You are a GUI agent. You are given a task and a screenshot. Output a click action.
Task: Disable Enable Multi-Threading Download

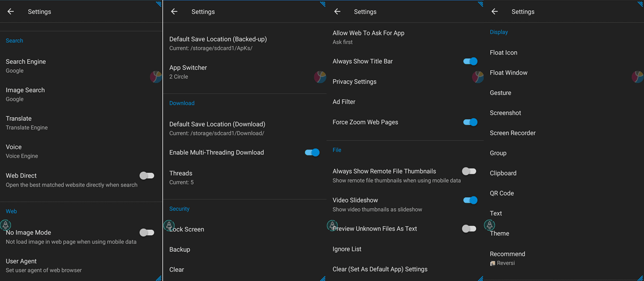312,153
